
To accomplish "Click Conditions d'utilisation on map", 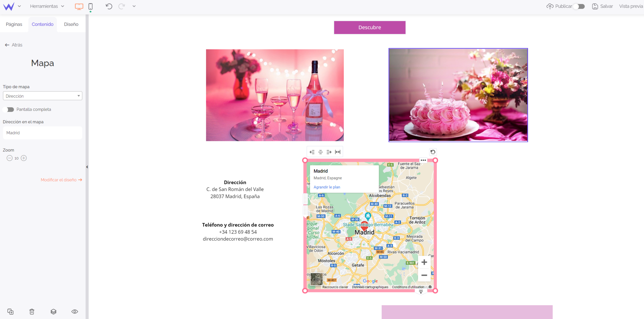I will [x=408, y=287].
